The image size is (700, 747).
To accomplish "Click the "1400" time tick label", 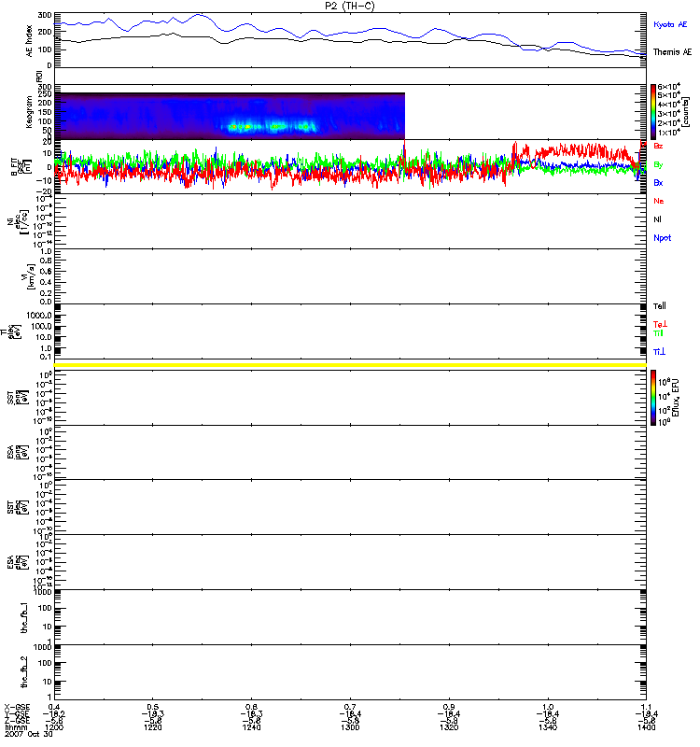I will (x=646, y=727).
